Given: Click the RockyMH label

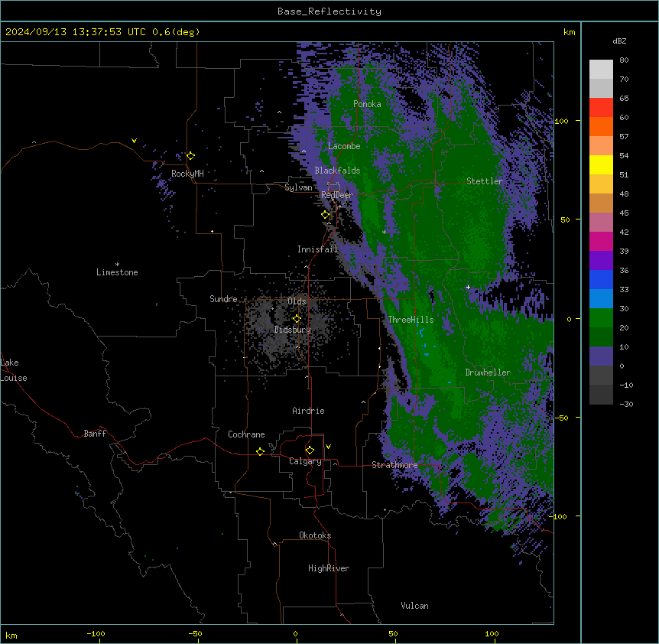Looking at the screenshot, I should [187, 174].
